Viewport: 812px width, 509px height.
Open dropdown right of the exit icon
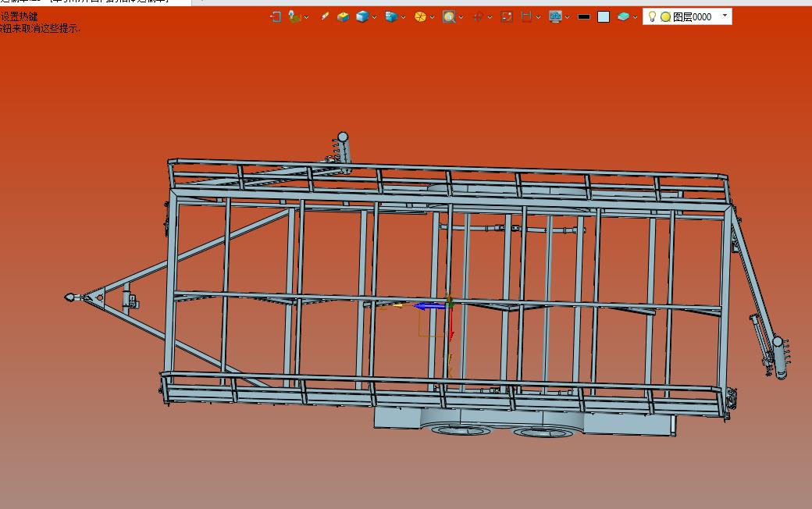[307, 18]
